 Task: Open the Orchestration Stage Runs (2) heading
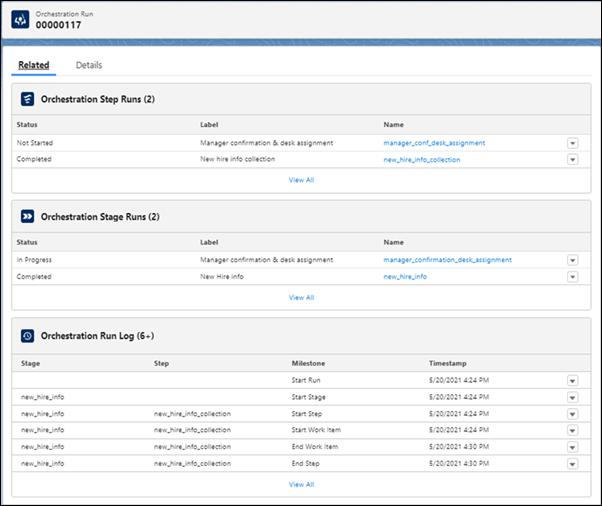(x=100, y=217)
